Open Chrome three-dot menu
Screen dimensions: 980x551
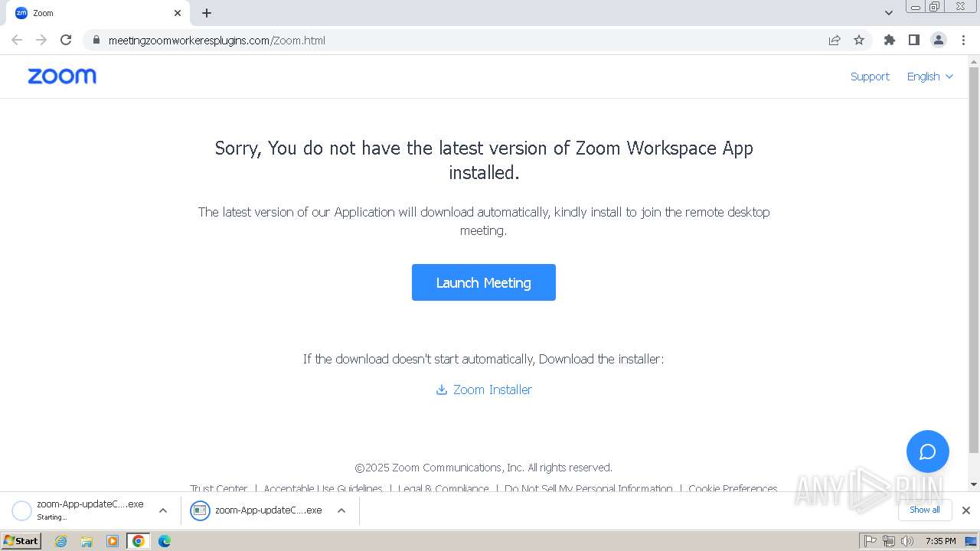964,40
